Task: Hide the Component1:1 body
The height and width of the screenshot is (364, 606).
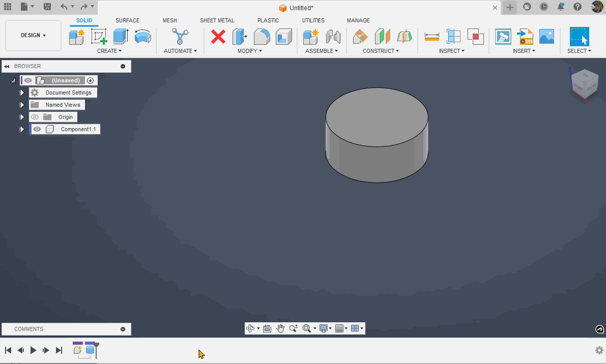Action: pos(37,129)
